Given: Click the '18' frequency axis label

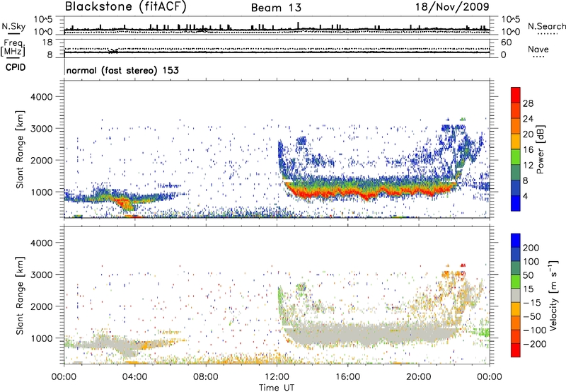Looking at the screenshot, I should pos(47,42).
